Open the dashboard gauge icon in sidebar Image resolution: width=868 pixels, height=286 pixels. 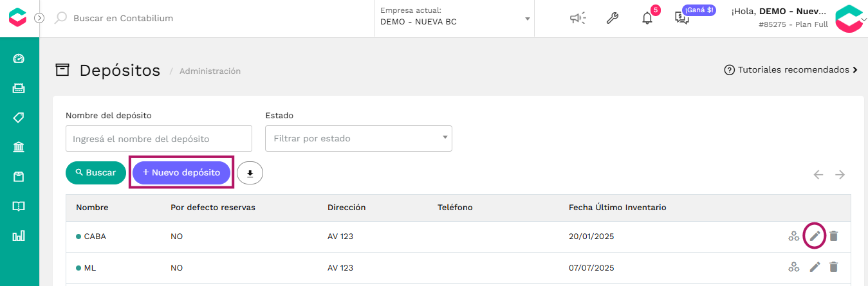[x=19, y=58]
